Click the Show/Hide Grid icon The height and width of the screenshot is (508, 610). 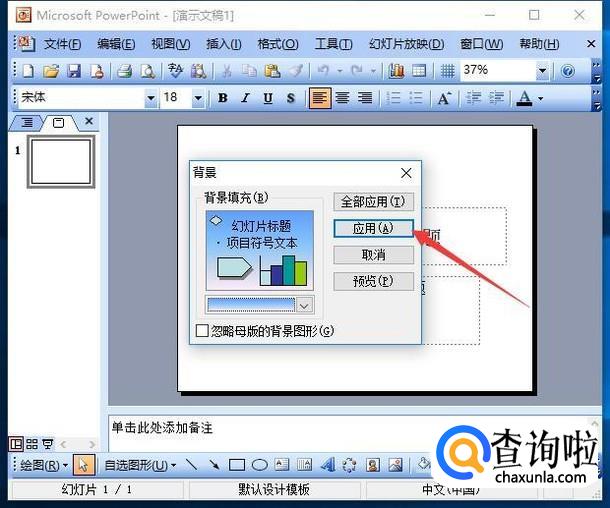pyautogui.click(x=447, y=71)
